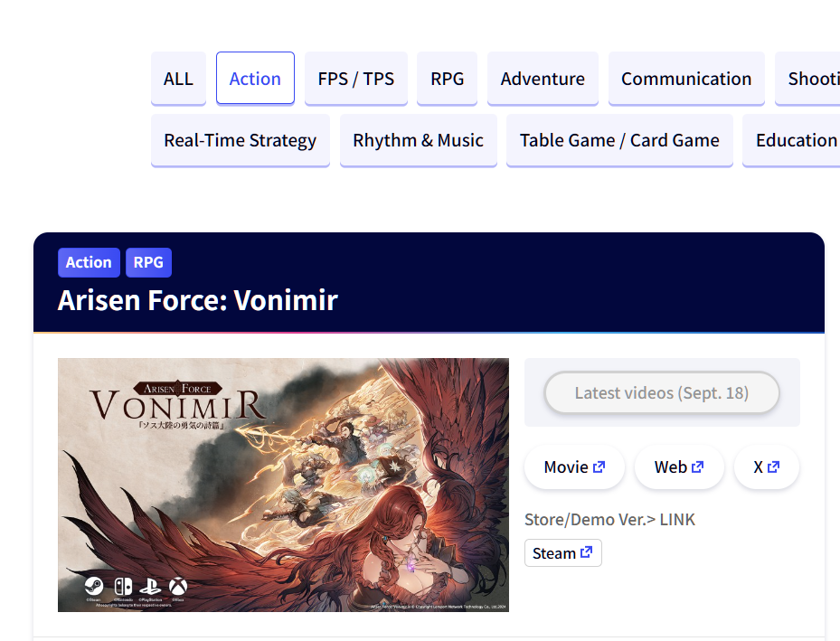Screen dimensions: 840x641
Task: Click the Nintendo Switch logo on key art
Action: [x=123, y=586]
